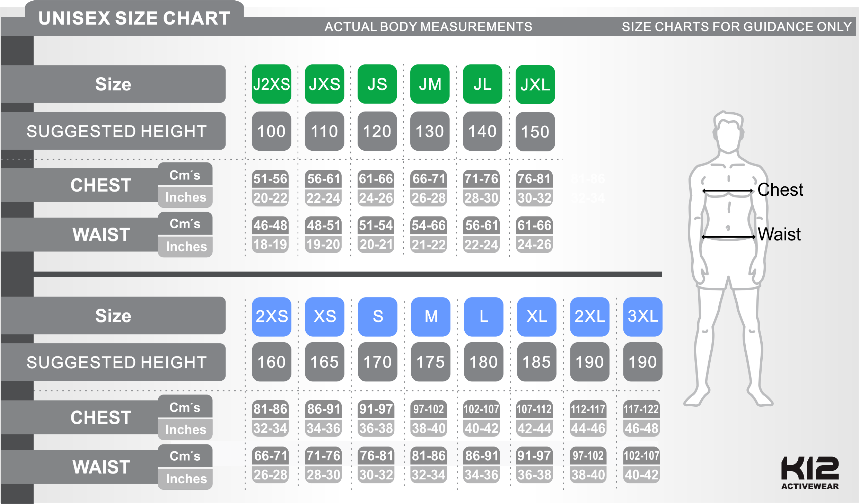Click the UNISEX SIZE CHART title tab

pos(134,18)
